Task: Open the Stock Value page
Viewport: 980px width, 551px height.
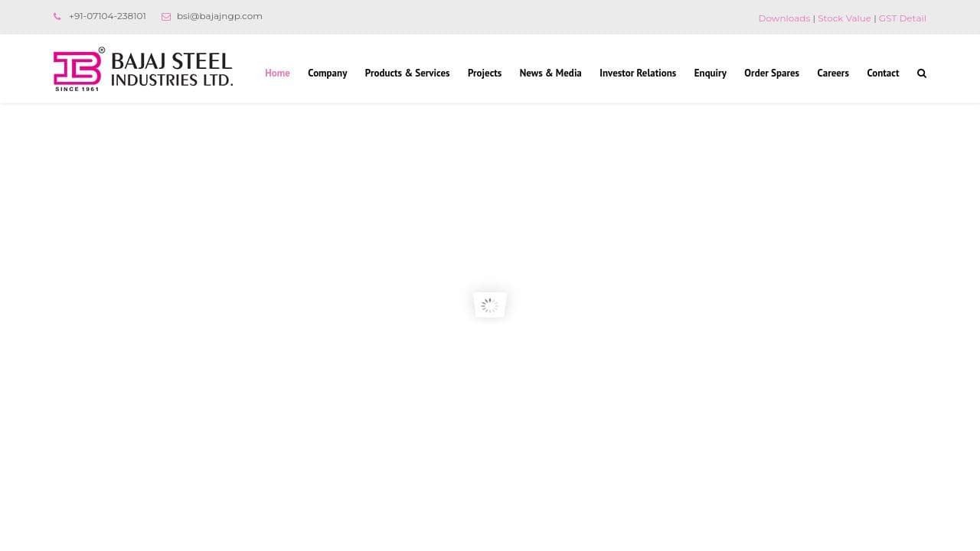Action: 844,18
